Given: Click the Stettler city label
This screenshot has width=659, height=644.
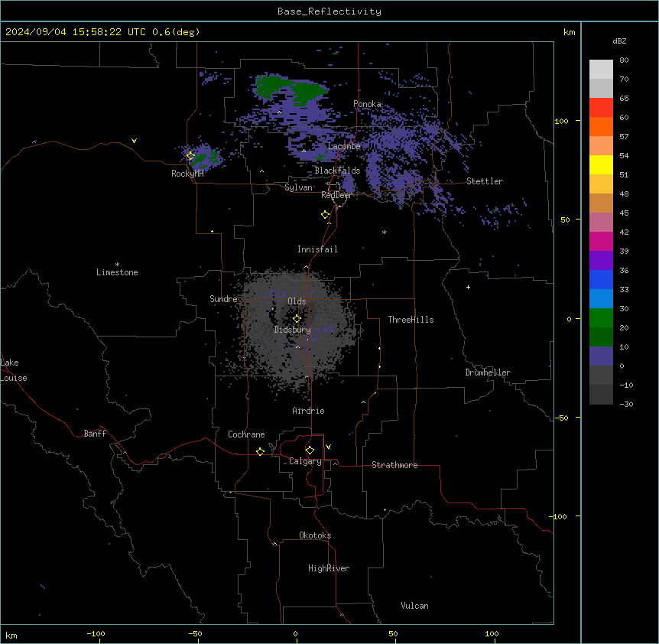Looking at the screenshot, I should coord(485,181).
